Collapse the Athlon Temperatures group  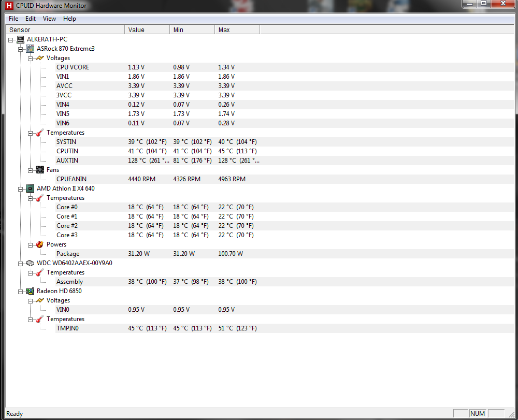30,199
